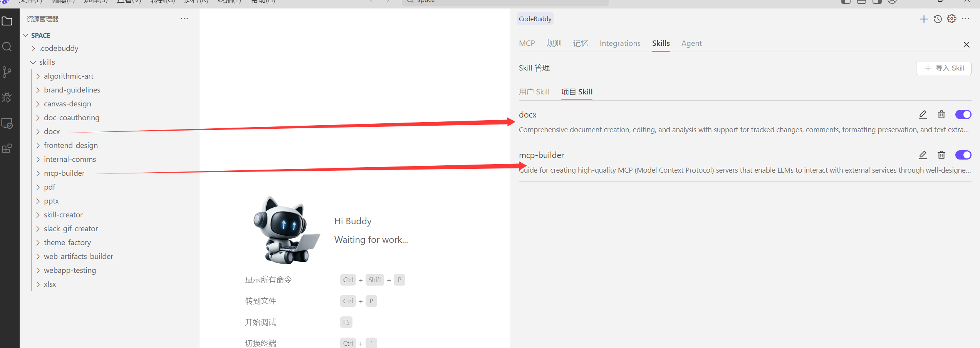Select the slack-gif-creator folder
The height and width of the screenshot is (348, 980).
(x=71, y=229)
